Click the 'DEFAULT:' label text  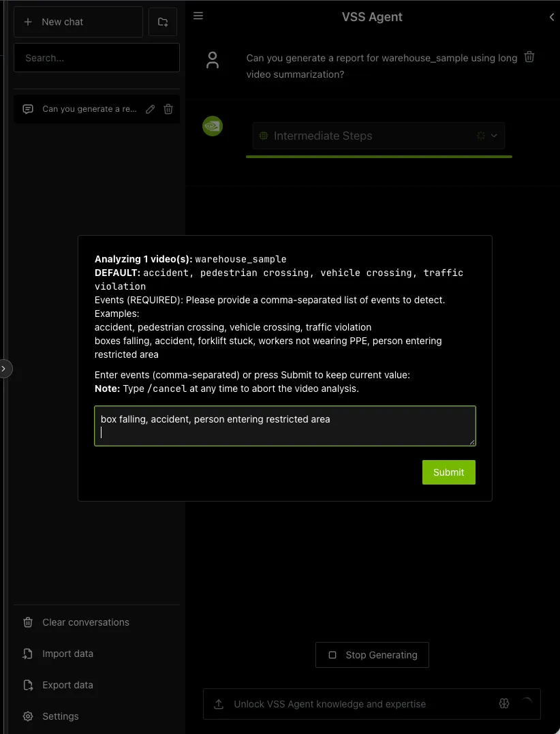[x=117, y=273]
